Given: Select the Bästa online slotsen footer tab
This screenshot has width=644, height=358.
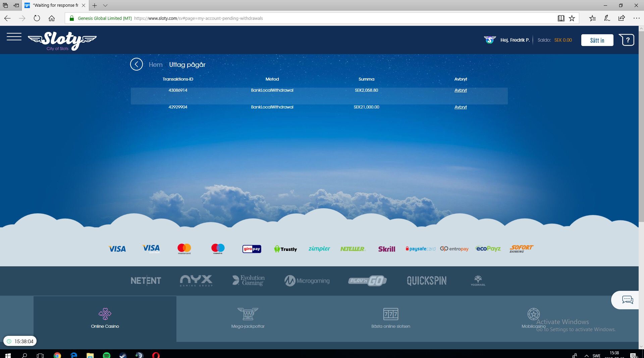Looking at the screenshot, I should click(x=391, y=319).
